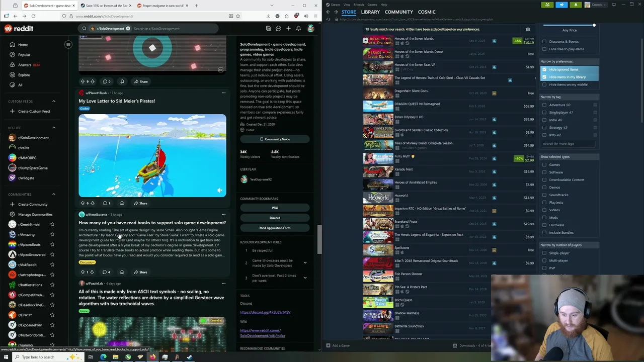Screen dimensions: 644x362
Task: Open the Reddit chat icon
Action: [278, 29]
